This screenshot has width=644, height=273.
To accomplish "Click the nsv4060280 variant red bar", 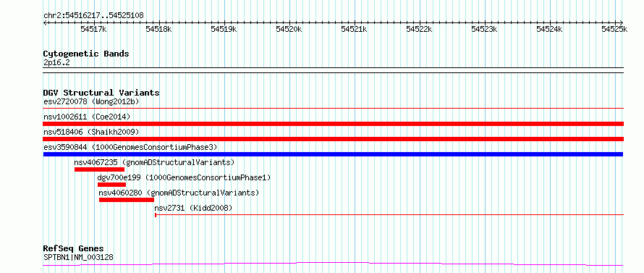I will 127,200.
